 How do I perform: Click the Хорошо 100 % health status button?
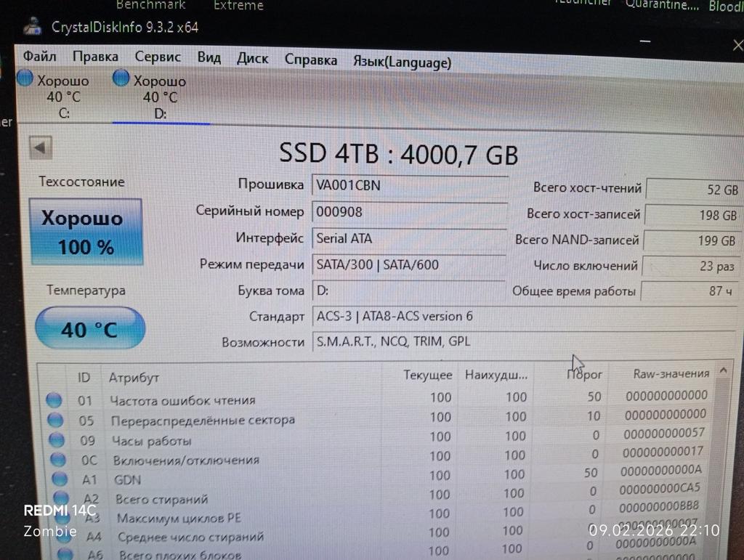[x=86, y=232]
